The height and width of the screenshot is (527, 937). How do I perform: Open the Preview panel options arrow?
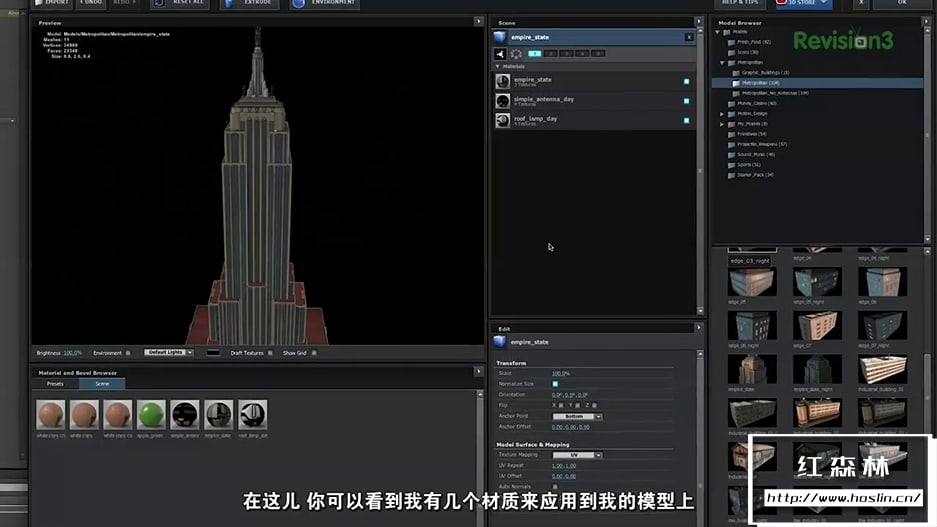click(x=478, y=22)
